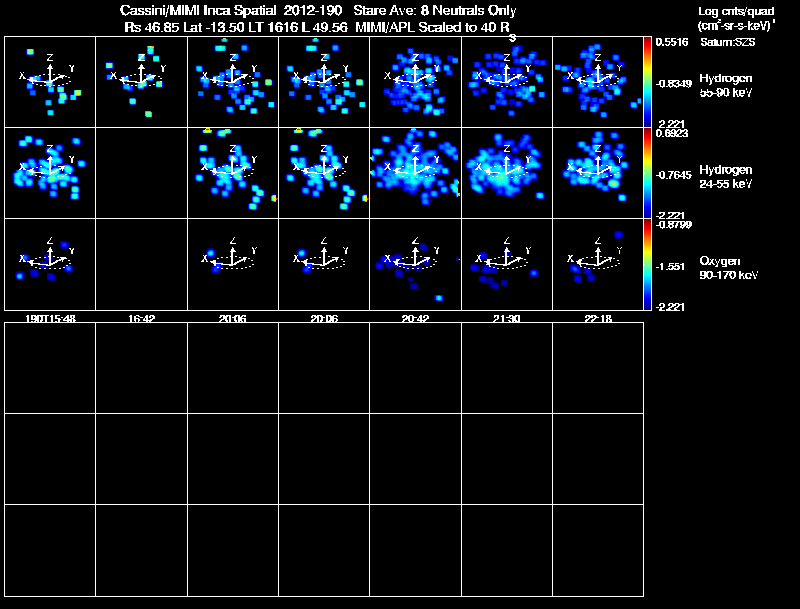Click the '21:30' time label
Image resolution: width=800 pixels, height=609 pixels.
pos(507,318)
